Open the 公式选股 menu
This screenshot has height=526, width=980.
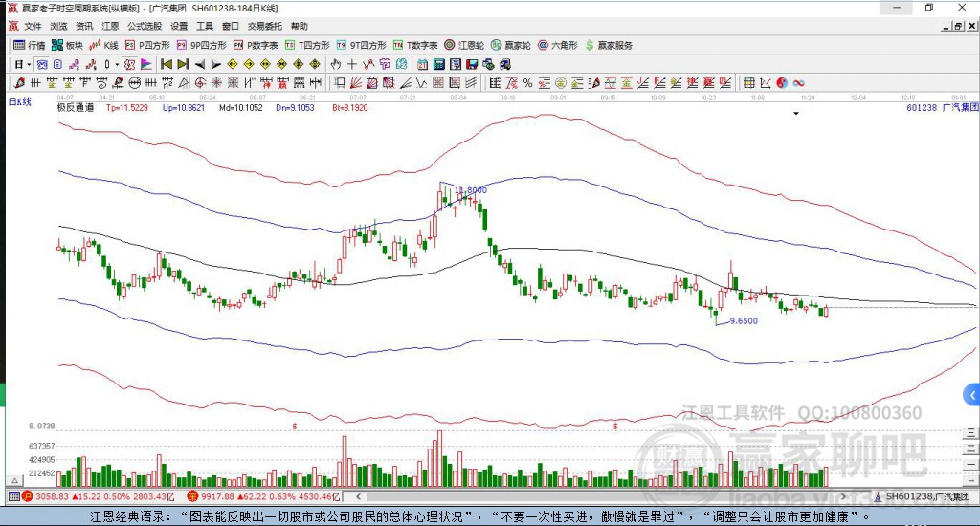coord(145,26)
